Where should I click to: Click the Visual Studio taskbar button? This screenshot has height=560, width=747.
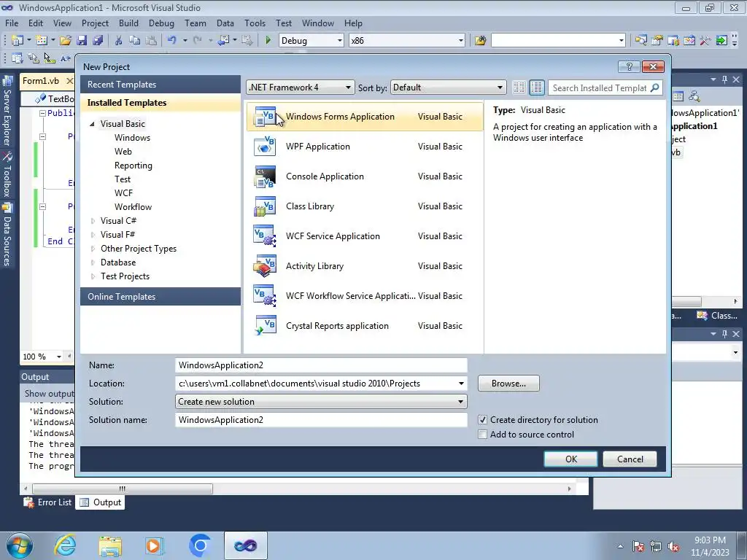click(x=245, y=545)
